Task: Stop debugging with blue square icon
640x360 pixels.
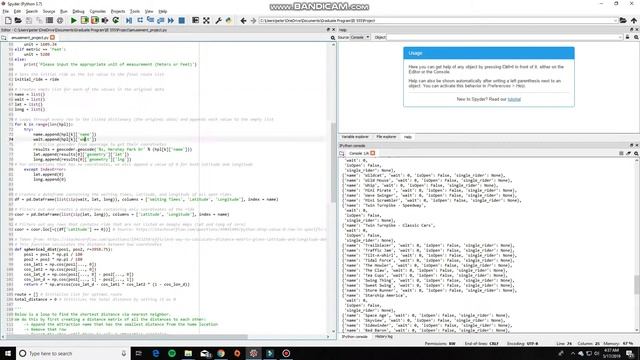Action: point(182,20)
